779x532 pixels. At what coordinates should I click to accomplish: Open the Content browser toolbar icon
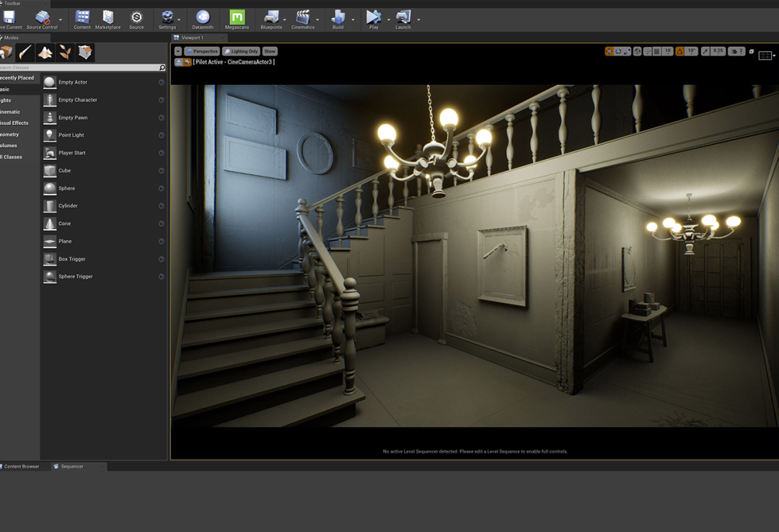pyautogui.click(x=82, y=20)
